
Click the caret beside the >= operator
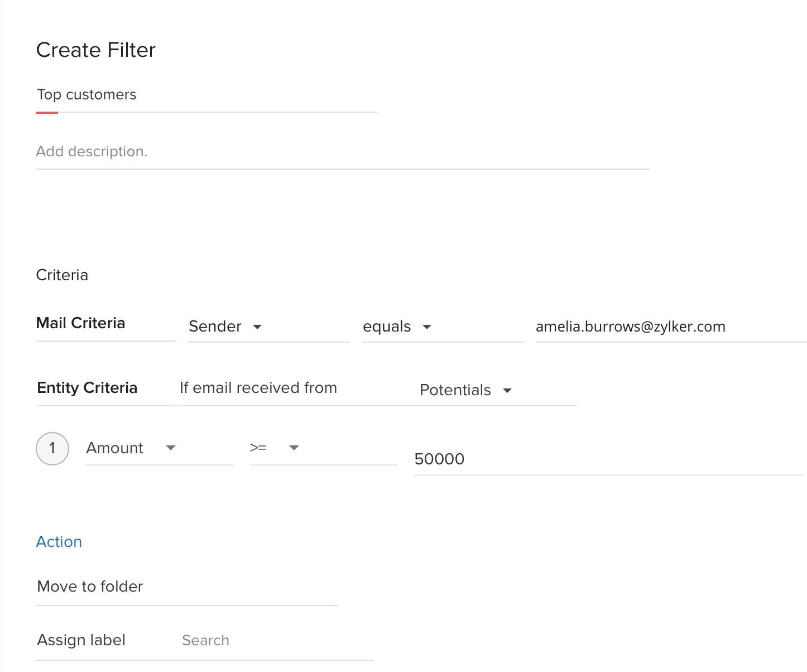point(294,448)
